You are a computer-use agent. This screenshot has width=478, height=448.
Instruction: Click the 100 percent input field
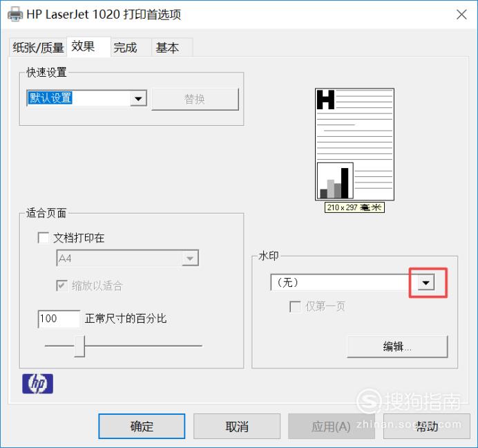coord(59,319)
